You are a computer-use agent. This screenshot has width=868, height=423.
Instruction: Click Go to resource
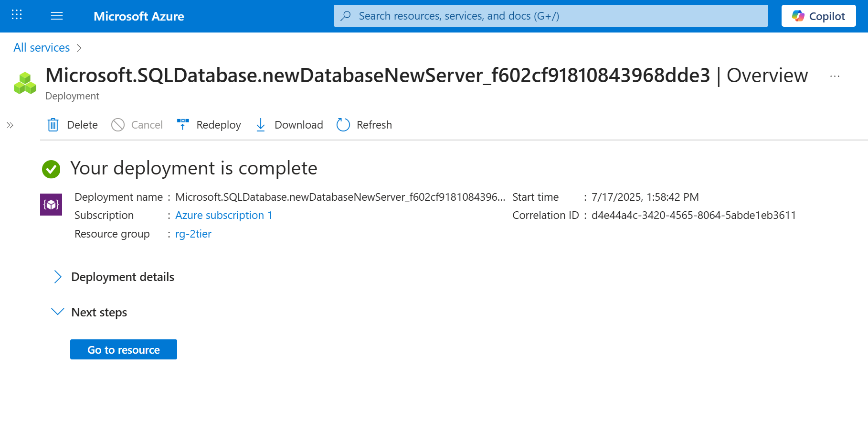coord(124,349)
